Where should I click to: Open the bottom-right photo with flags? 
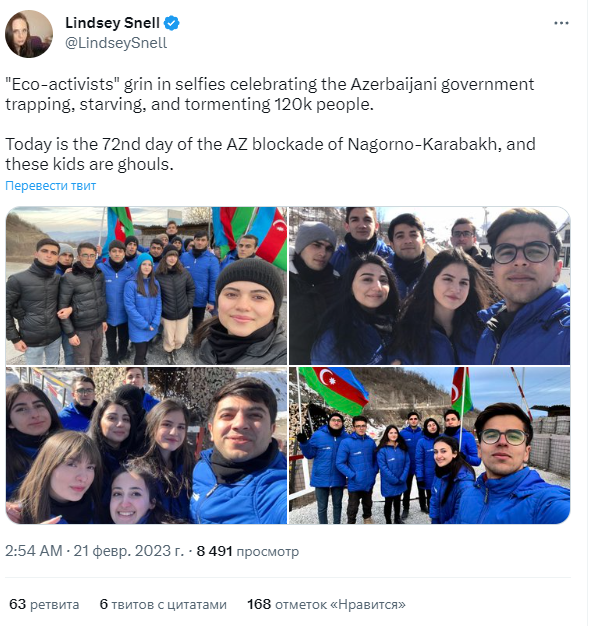(429, 445)
